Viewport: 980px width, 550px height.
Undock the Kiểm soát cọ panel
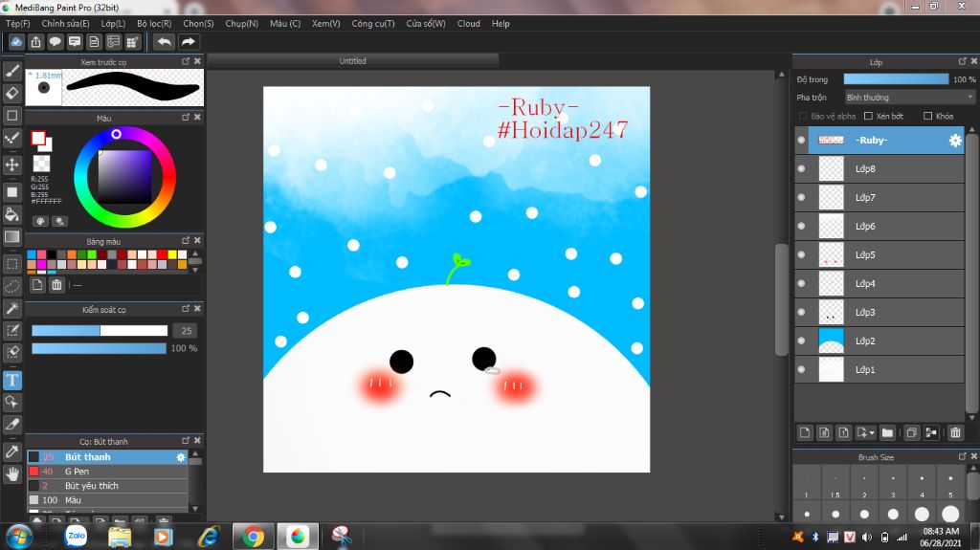point(186,308)
